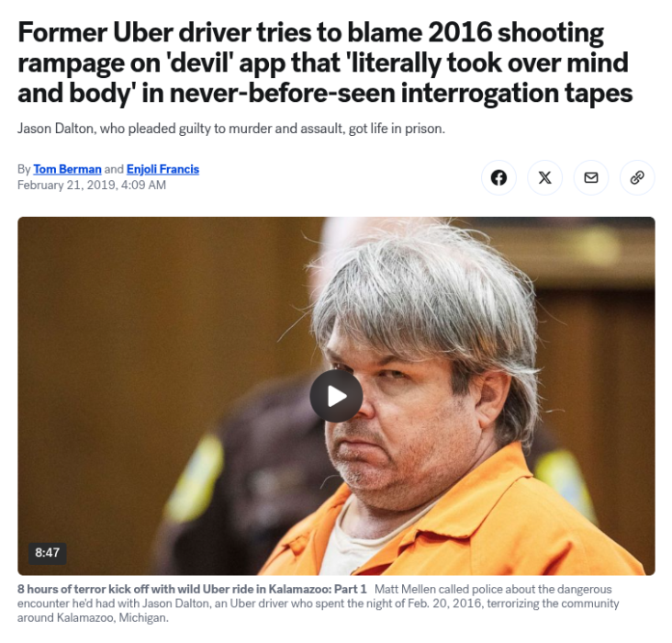Play the Jason Dalton video

(x=336, y=396)
